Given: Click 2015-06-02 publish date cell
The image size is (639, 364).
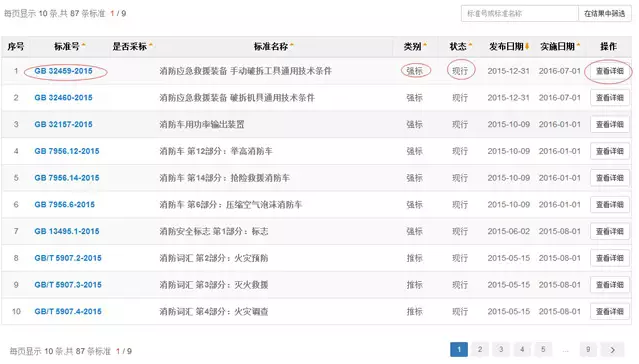Looking at the screenshot, I should tap(509, 231).
